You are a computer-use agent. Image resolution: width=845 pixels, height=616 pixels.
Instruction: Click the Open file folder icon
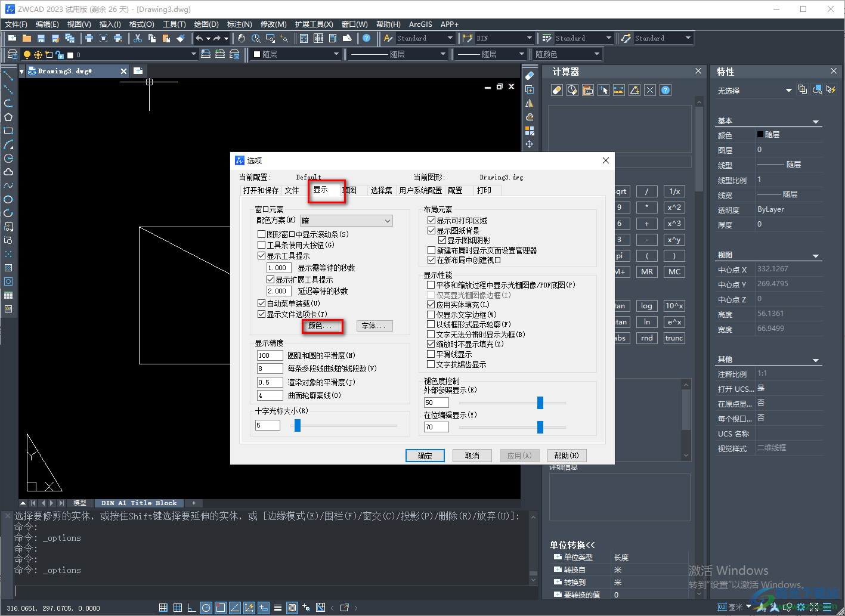tap(27, 38)
